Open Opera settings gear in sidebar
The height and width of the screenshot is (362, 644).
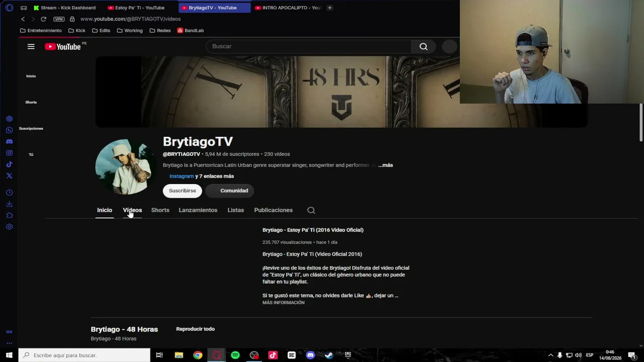[9, 227]
